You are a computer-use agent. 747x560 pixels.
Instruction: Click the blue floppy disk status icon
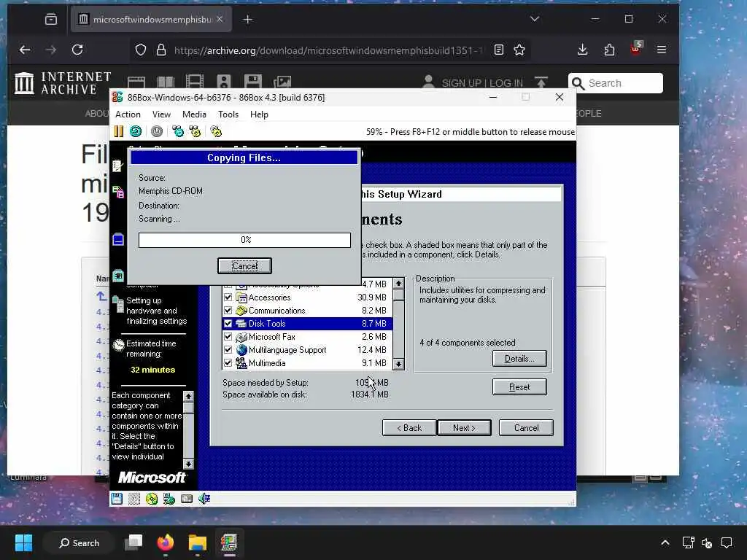click(x=117, y=499)
